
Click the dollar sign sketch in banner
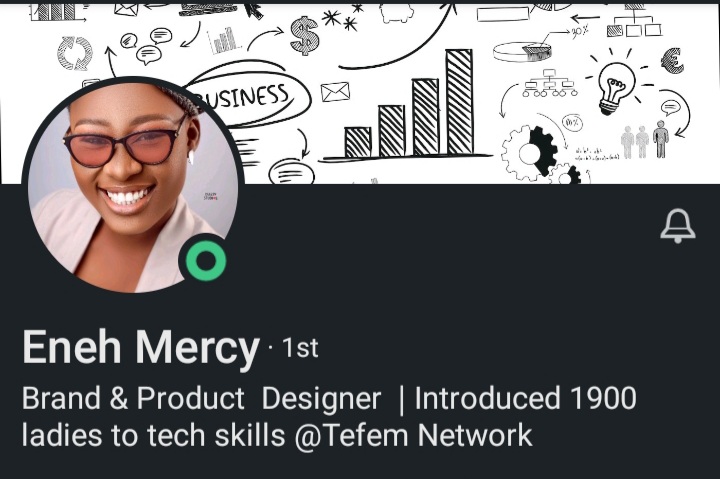[x=304, y=36]
